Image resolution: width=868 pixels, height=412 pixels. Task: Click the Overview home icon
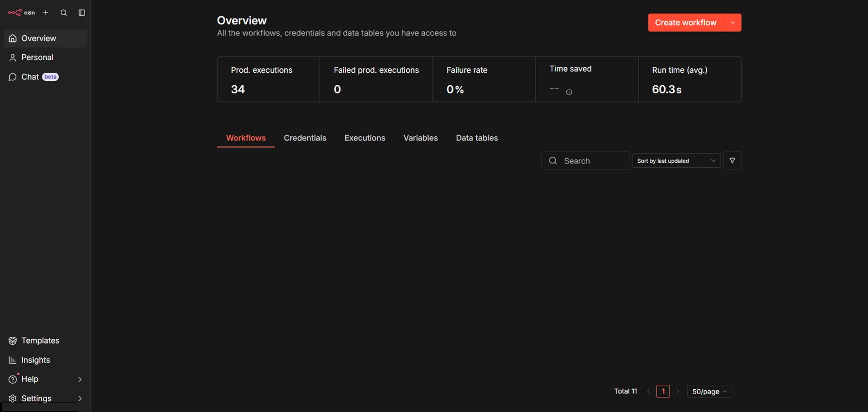12,39
